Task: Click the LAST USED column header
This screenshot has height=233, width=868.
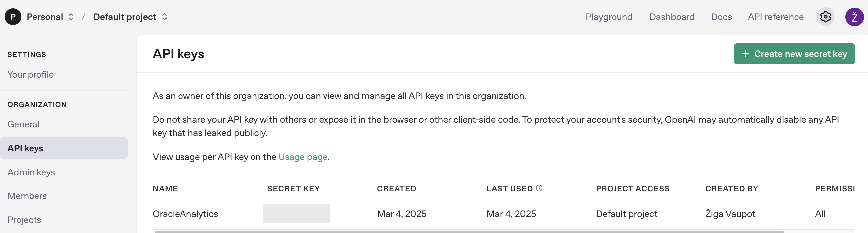Action: 509,189
